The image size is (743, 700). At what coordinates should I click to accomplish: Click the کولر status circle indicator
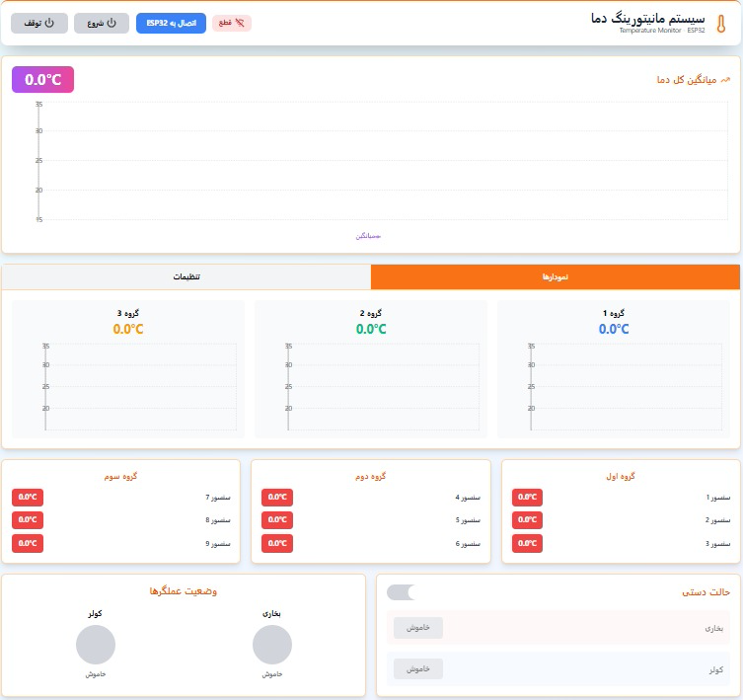click(96, 645)
